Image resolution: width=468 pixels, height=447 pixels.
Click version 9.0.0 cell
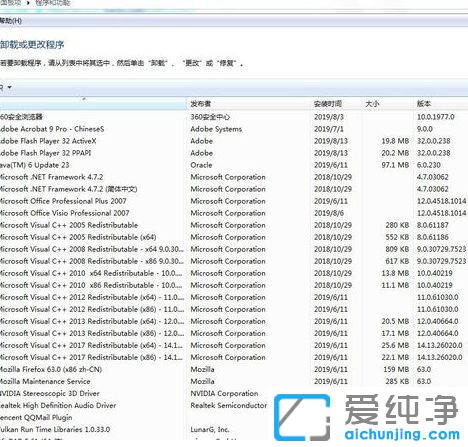(x=425, y=129)
